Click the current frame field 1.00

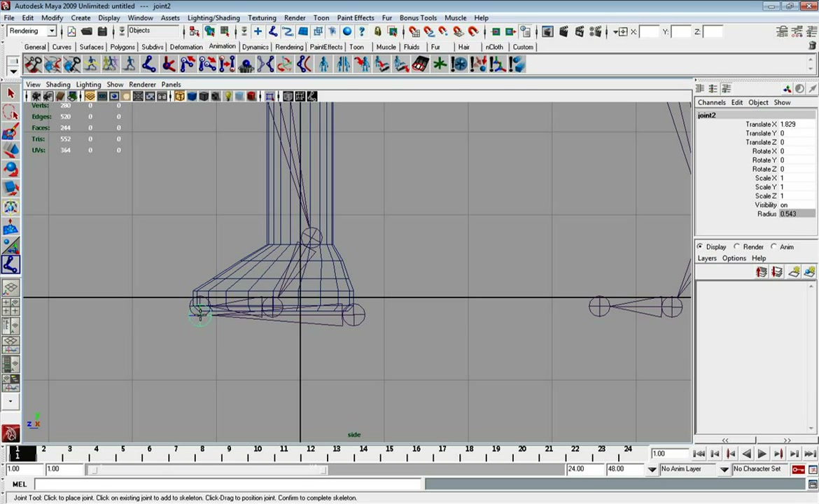tap(670, 454)
